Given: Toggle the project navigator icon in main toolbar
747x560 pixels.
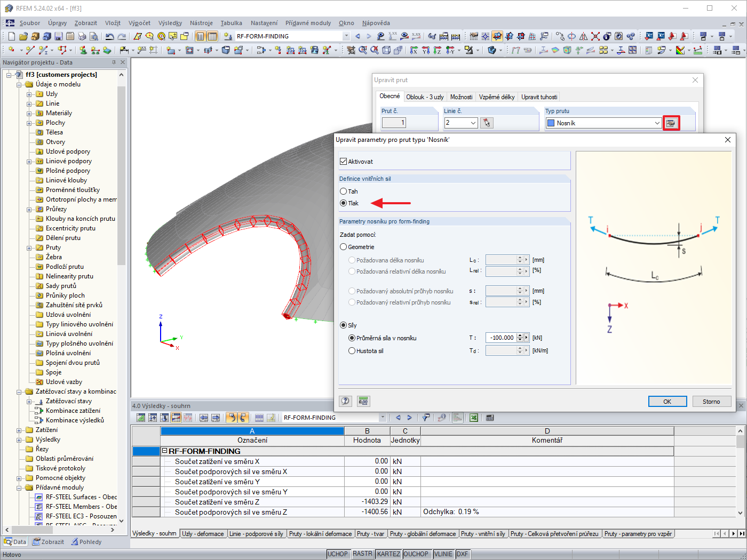Looking at the screenshot, I should (201, 36).
